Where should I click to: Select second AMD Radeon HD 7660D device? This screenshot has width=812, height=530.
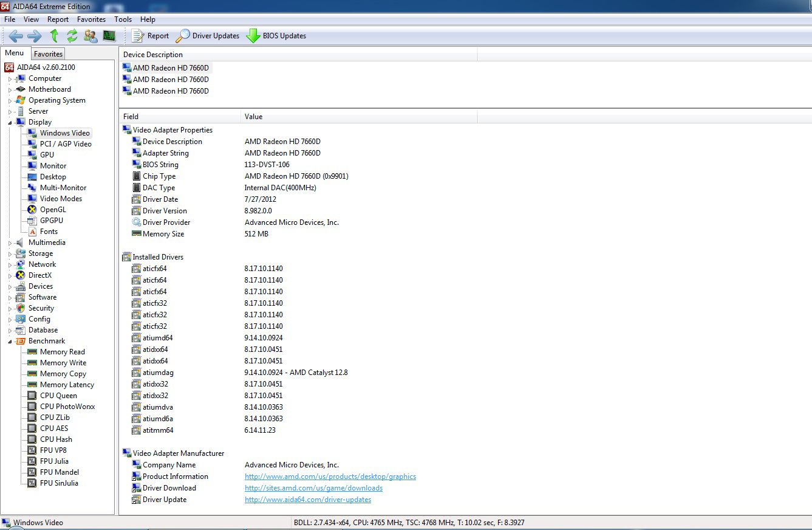click(171, 80)
